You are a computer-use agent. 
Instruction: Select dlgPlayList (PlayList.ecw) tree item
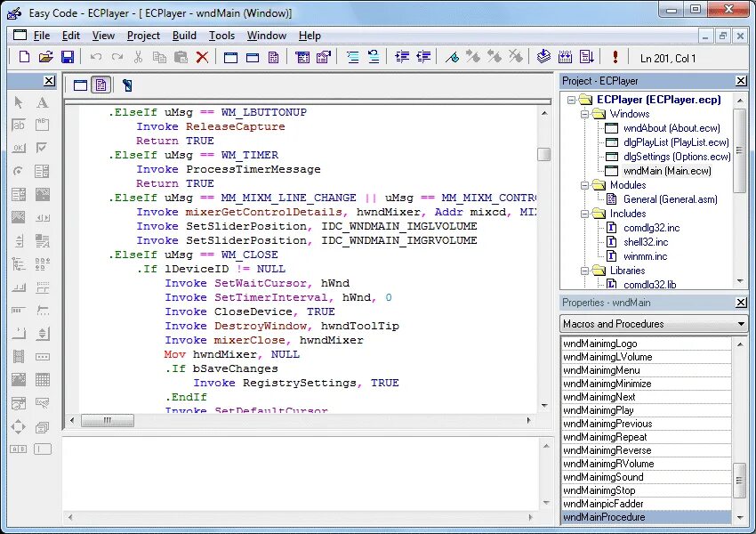coord(676,142)
